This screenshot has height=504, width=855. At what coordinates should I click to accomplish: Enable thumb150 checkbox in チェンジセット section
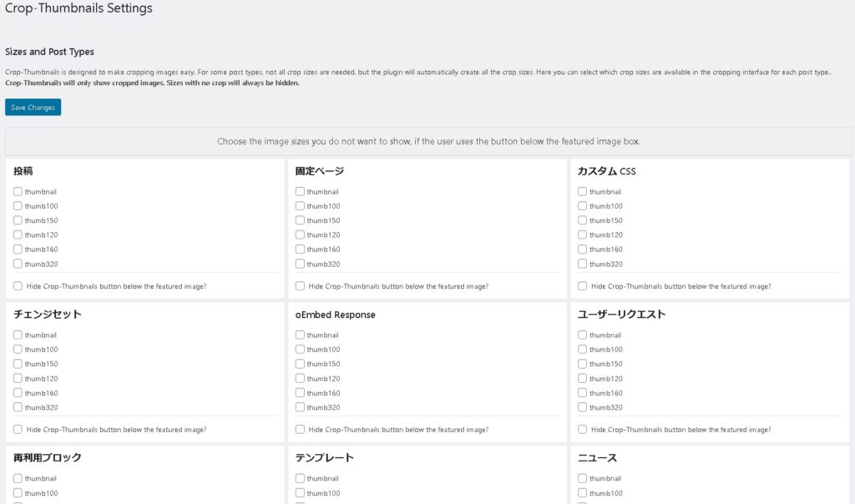click(x=18, y=364)
